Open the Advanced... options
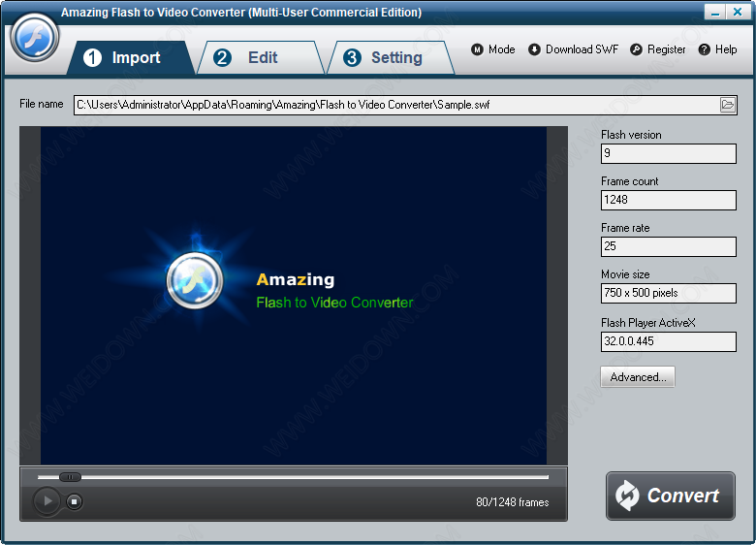The image size is (756, 545). point(638,377)
